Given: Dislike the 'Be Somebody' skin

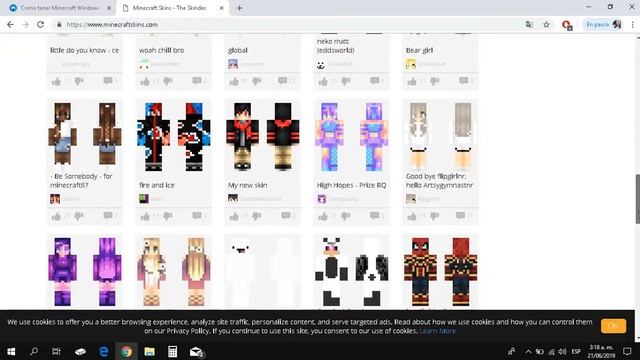Looking at the screenshot, I should click(79, 216).
